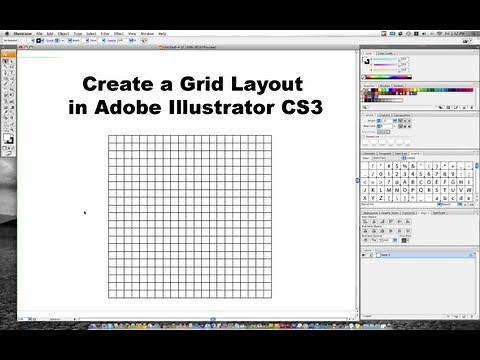Viewport: 480px width, 360px height.
Task: Click the Color panel fill/stroke indicator
Action: [367, 61]
